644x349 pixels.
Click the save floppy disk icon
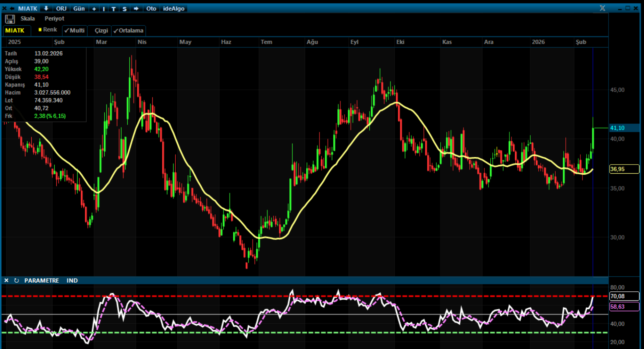coord(10,19)
